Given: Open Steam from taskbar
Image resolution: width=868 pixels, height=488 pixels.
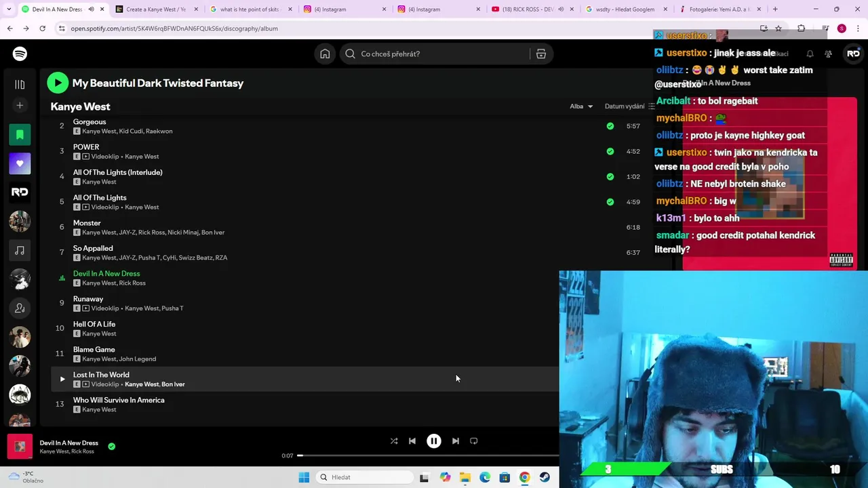Looking at the screenshot, I should click(x=545, y=477).
